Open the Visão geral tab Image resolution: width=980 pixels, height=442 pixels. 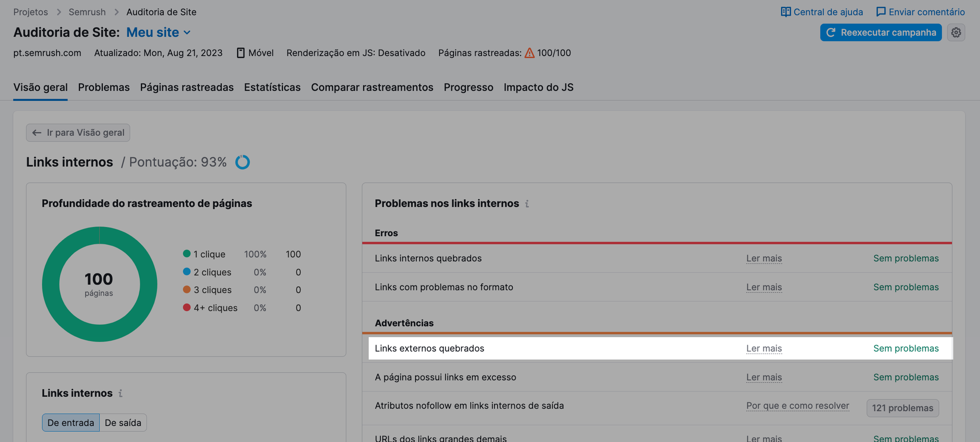[x=40, y=87]
